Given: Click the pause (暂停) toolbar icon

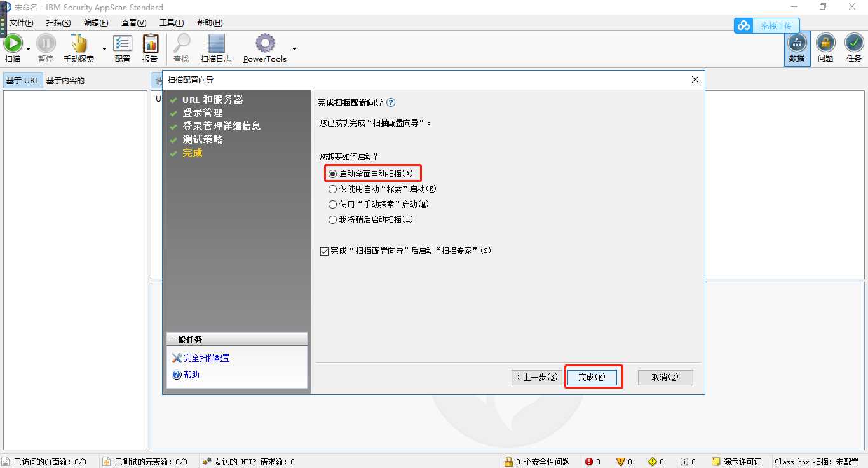Looking at the screenshot, I should pyautogui.click(x=46, y=43).
